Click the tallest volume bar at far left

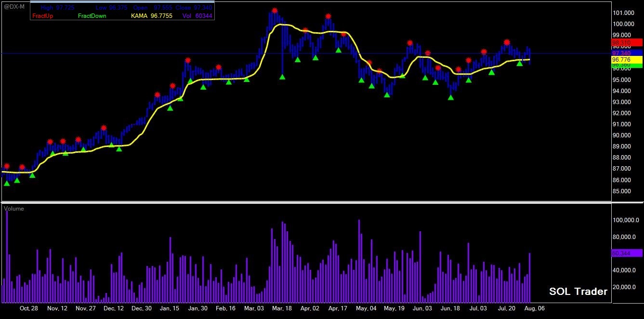click(x=7, y=256)
